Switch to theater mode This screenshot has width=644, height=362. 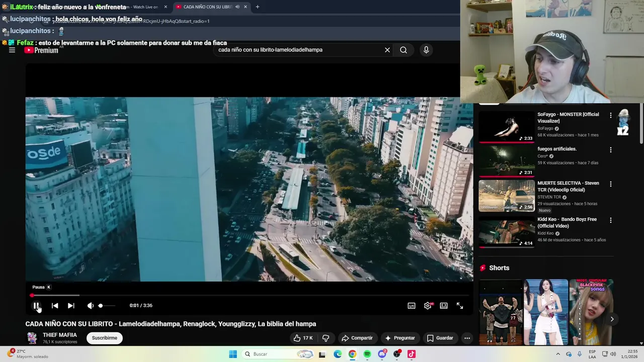pos(444,306)
